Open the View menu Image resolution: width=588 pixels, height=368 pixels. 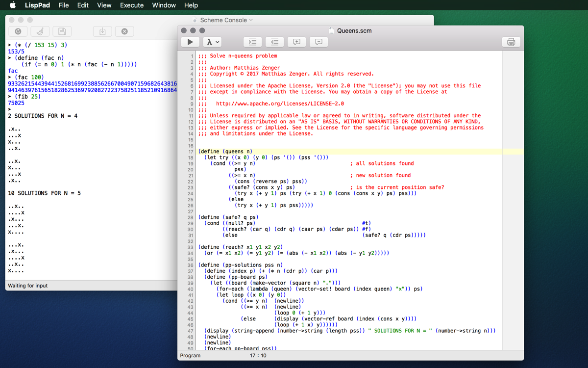click(x=104, y=5)
